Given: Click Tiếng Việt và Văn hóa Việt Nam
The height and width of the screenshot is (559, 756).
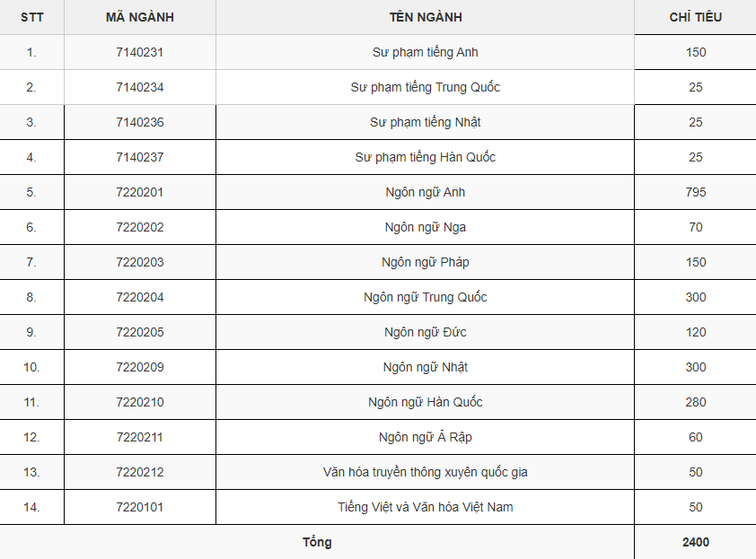Looking at the screenshot, I should 426,507.
